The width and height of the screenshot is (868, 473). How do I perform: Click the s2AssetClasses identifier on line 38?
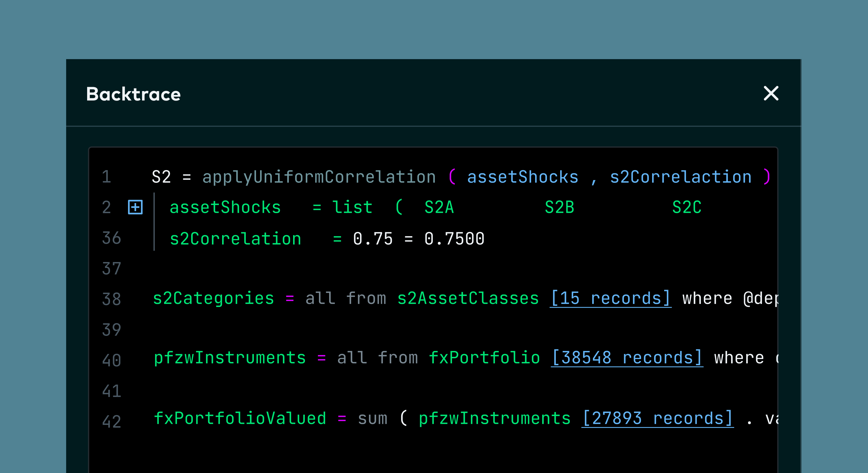click(x=468, y=298)
